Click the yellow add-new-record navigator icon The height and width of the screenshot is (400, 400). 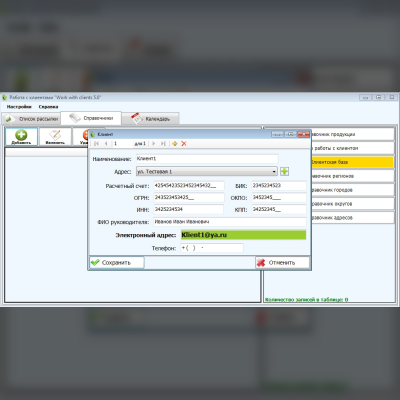[175, 144]
